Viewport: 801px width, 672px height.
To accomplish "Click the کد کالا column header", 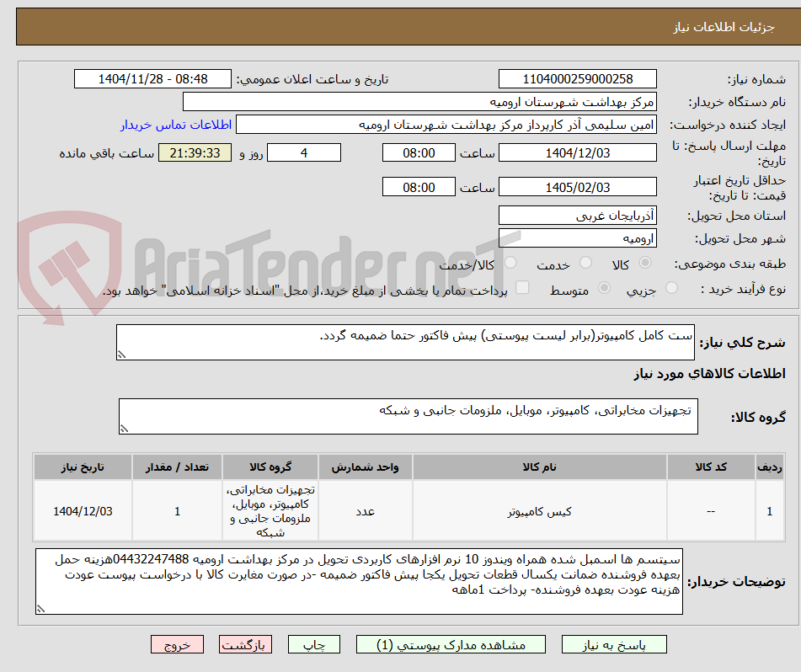I will 711,467.
